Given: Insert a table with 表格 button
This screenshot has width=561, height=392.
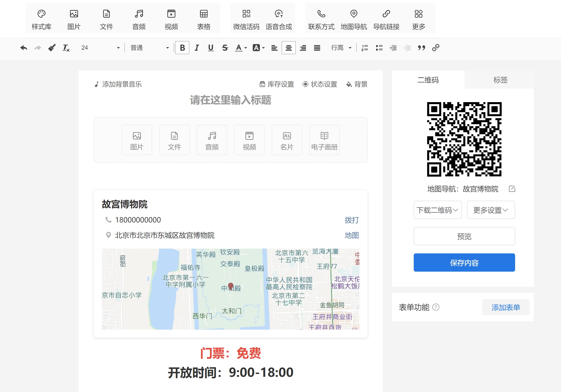Looking at the screenshot, I should click(204, 20).
